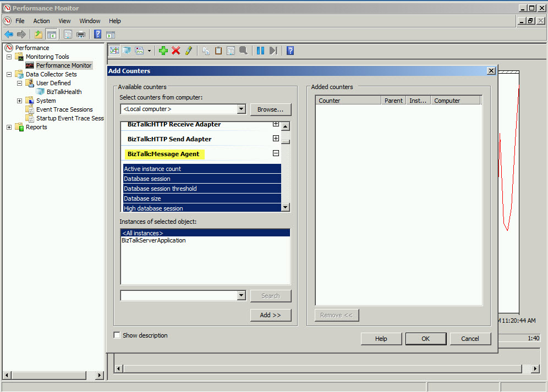
Task: Click the green plus Add counter icon
Action: point(163,51)
